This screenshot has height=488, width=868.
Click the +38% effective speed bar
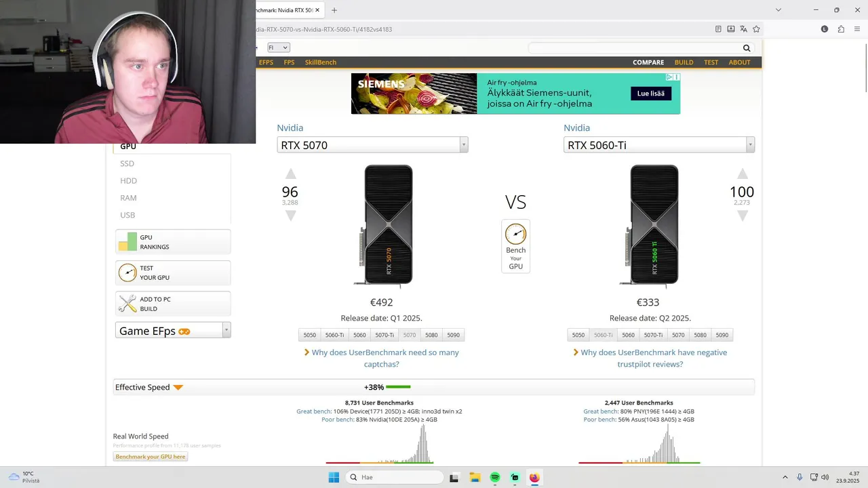click(x=398, y=387)
